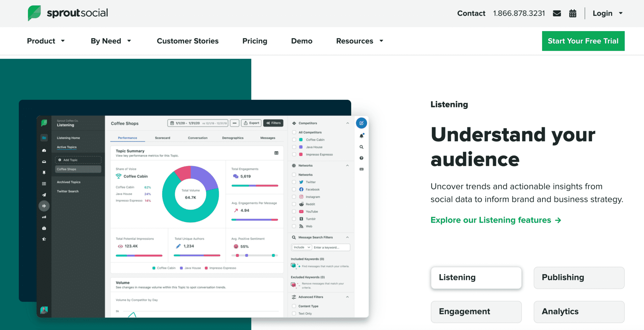Open the inbox tray icon in sidebar
644x330 pixels.
(x=44, y=162)
